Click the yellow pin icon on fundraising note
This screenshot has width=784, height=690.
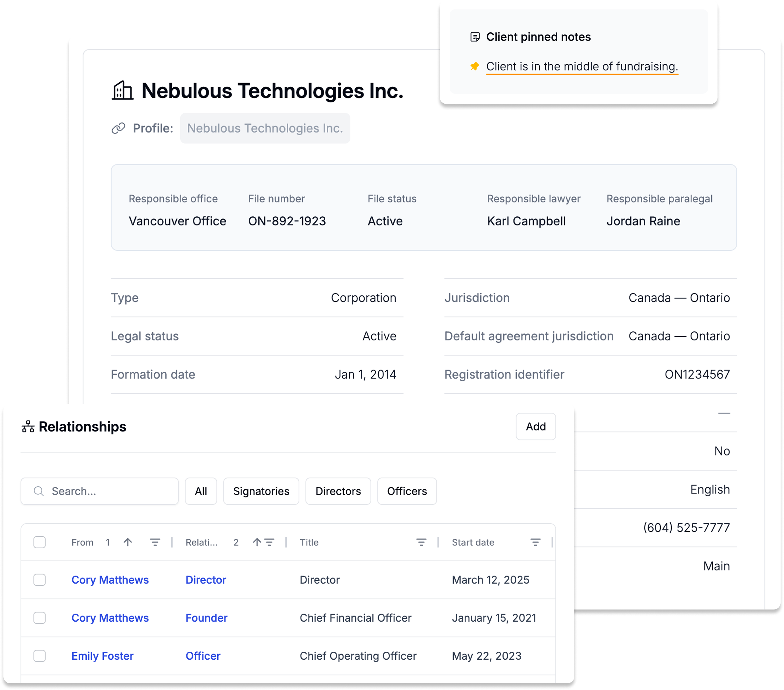click(x=474, y=66)
